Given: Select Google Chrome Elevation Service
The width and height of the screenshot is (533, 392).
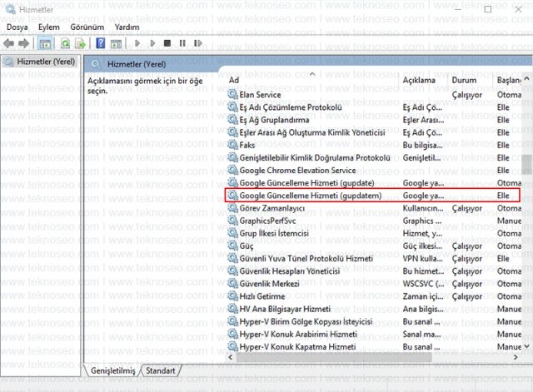Looking at the screenshot, I should click(374, 170).
